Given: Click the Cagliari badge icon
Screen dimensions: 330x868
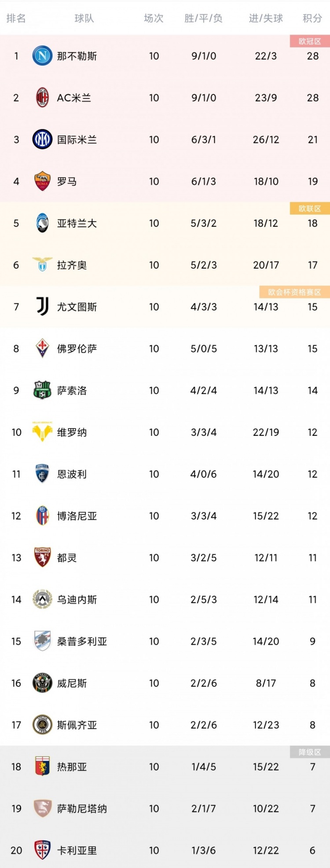Looking at the screenshot, I should pyautogui.click(x=42, y=850).
